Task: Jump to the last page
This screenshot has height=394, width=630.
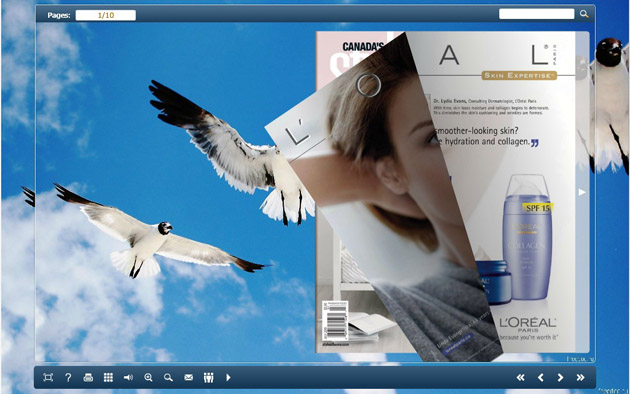Action: (x=580, y=378)
